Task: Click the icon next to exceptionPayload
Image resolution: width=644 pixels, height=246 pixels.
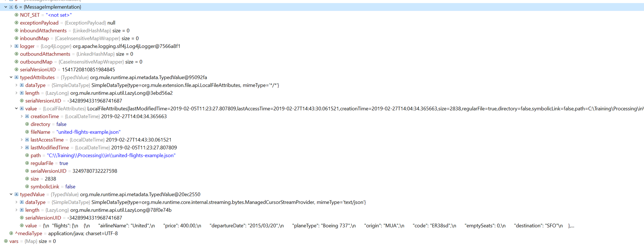Action: (x=16, y=23)
